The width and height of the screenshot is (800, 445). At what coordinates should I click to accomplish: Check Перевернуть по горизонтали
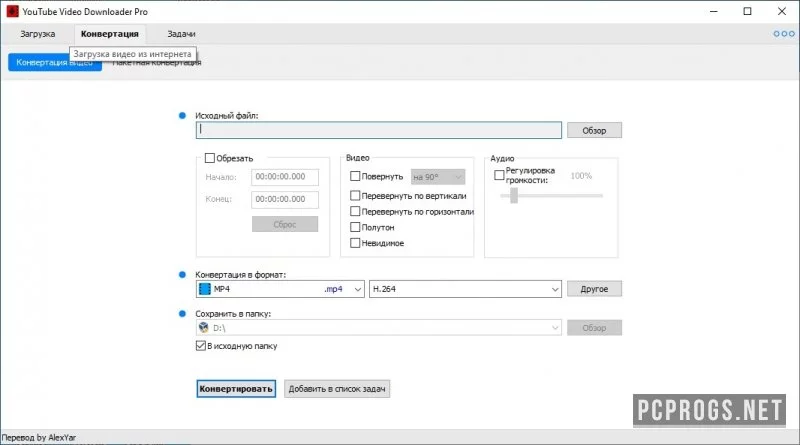pos(355,211)
